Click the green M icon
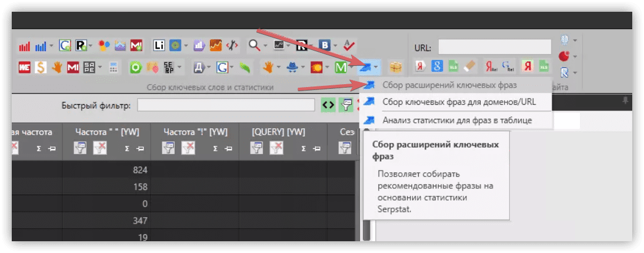This screenshot has width=644, height=253. [x=341, y=67]
